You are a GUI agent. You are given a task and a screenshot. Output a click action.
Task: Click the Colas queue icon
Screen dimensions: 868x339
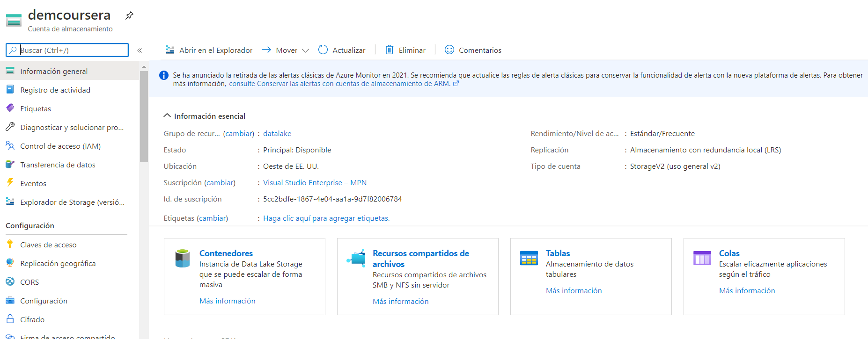tap(702, 258)
